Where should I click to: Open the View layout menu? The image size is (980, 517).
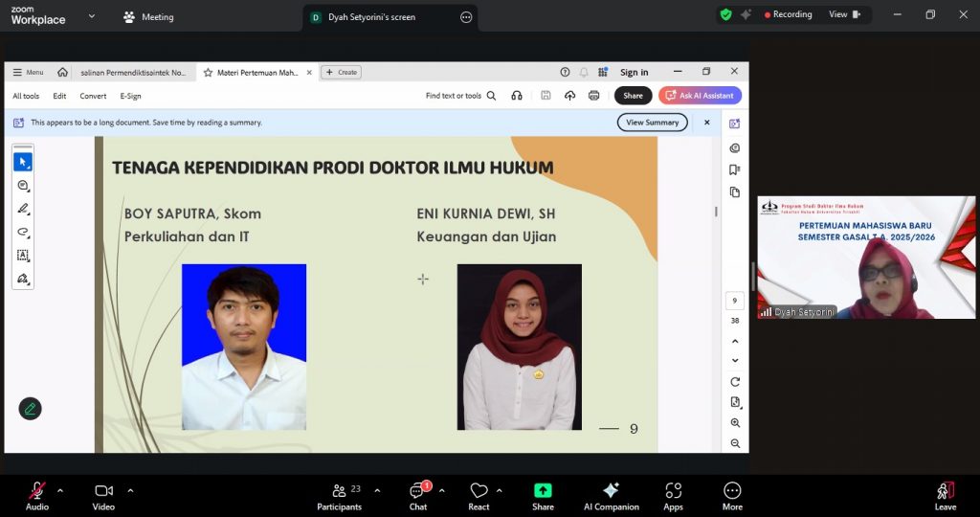[x=844, y=14]
